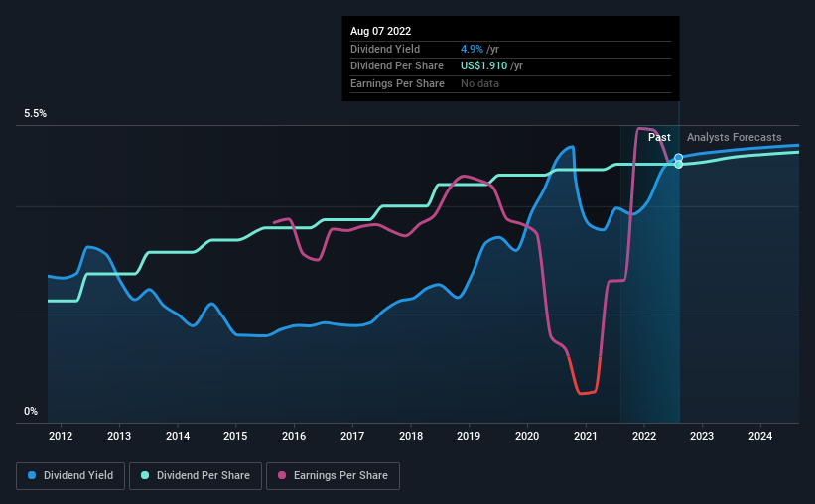Click the Past section label
Image resolution: width=815 pixels, height=504 pixels.
[x=659, y=137]
